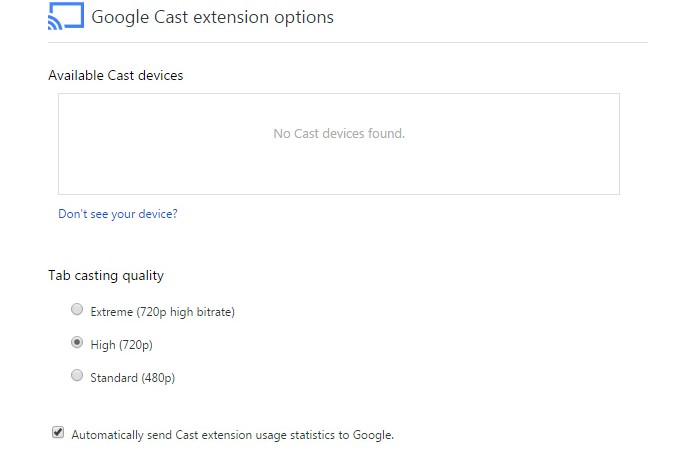This screenshot has width=700, height=450.
Task: Click the "No Cast devices found." message
Action: pyautogui.click(x=339, y=133)
